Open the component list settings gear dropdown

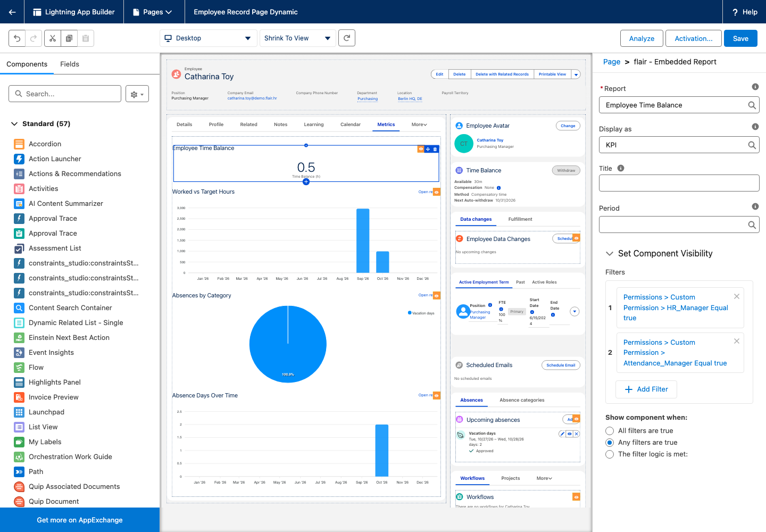137,94
